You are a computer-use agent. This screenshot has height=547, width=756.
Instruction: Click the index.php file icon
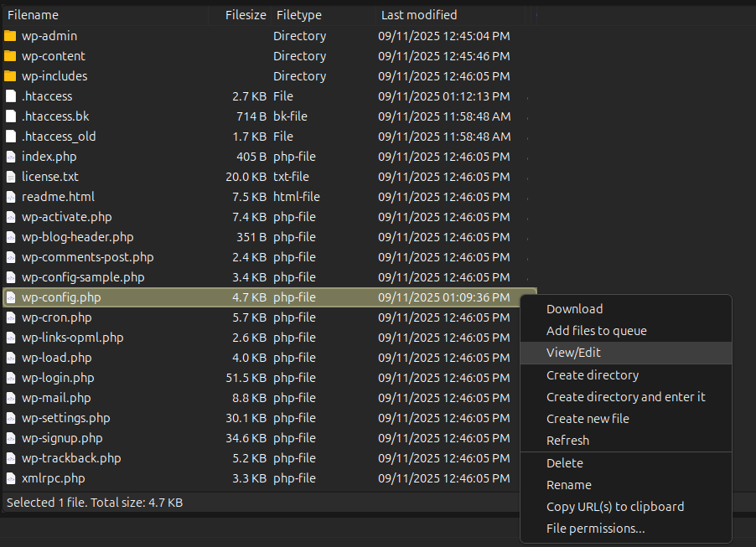pos(11,157)
